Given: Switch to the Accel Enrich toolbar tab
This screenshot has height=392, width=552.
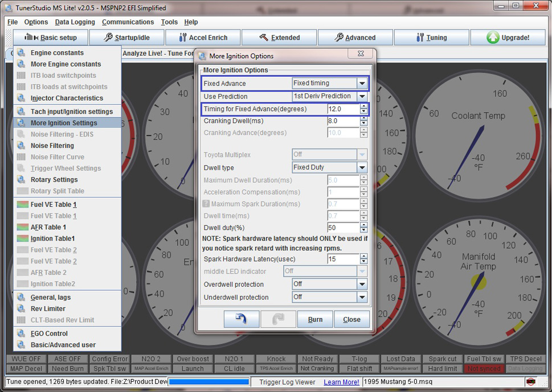Looking at the screenshot, I should tap(203, 38).
